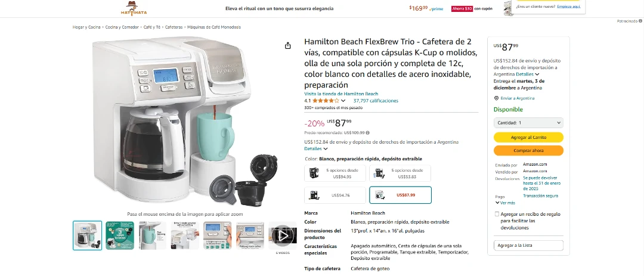
Task: Click the Comprar ahora button
Action: click(x=528, y=150)
